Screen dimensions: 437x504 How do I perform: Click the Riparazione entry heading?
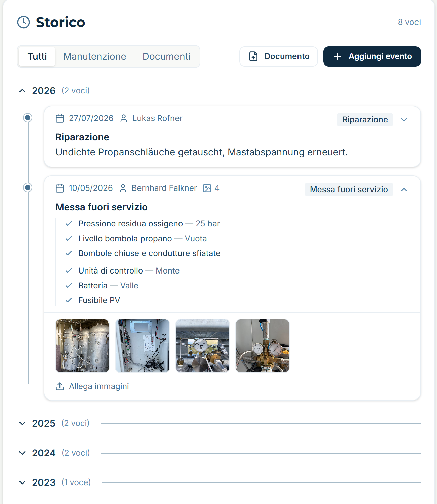click(x=82, y=137)
